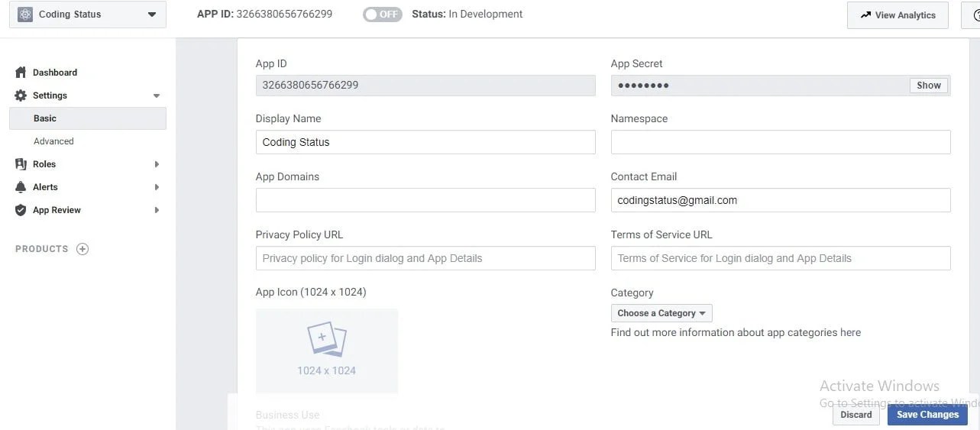The image size is (980, 430).
Task: Expand the Roles submenu arrow
Action: pyautogui.click(x=157, y=164)
